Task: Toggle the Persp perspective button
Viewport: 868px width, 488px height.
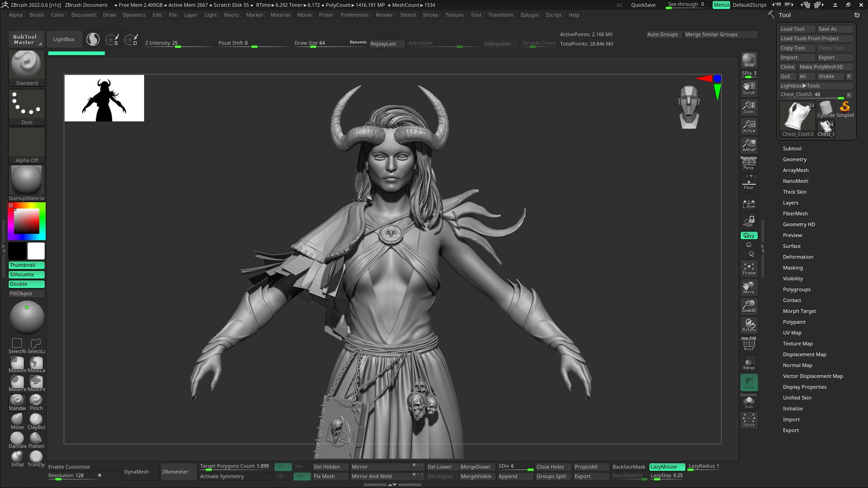Action: (749, 164)
